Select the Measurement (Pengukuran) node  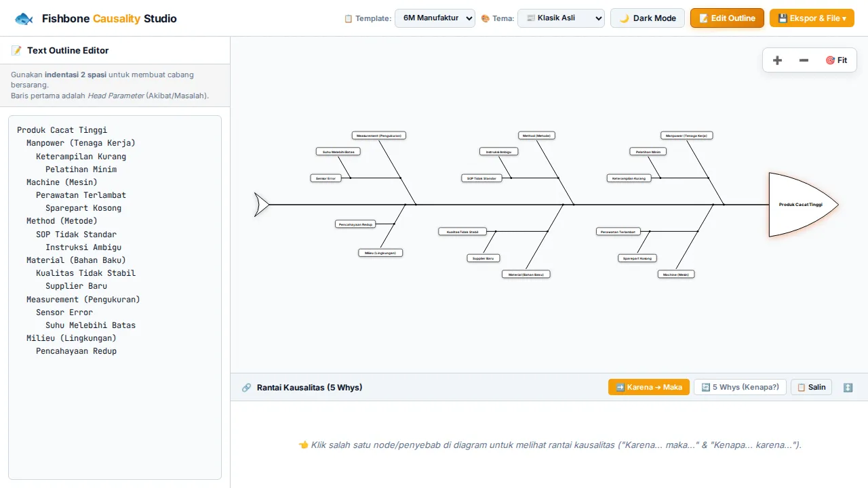coord(379,136)
